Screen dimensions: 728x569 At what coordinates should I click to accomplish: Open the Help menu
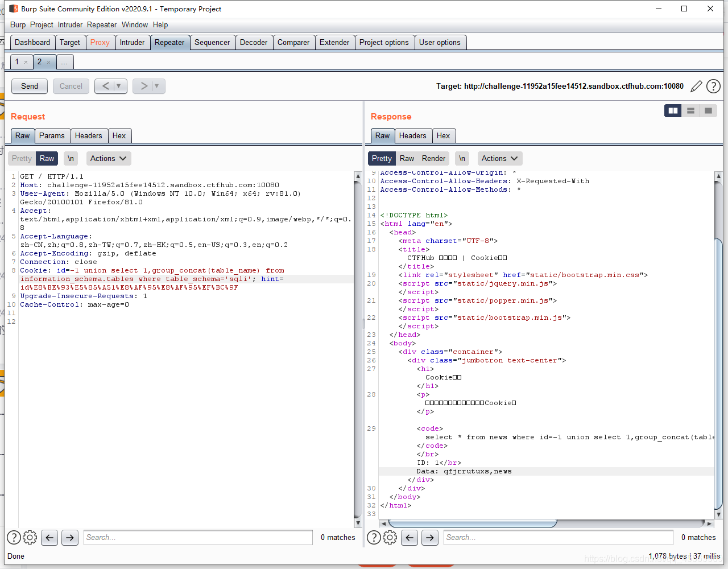coord(160,24)
